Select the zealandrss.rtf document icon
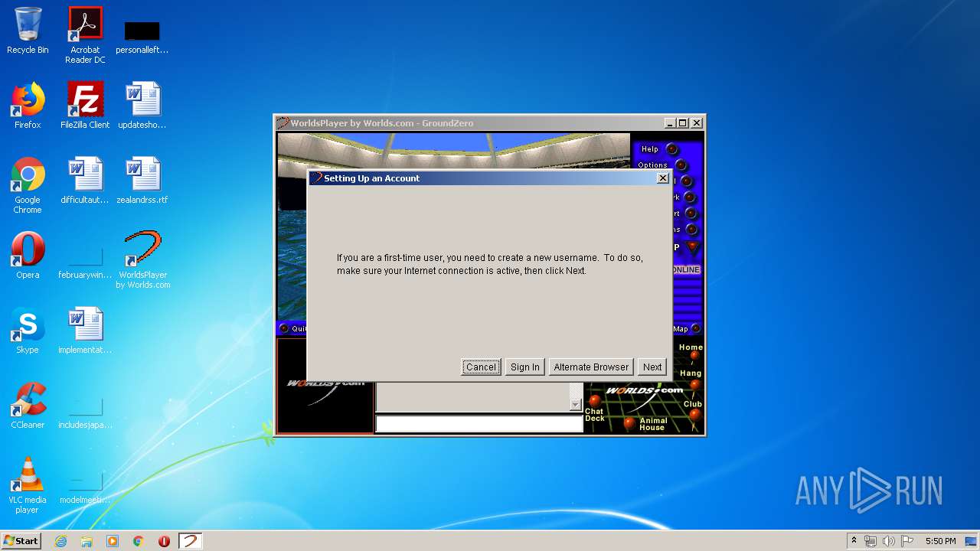The width and height of the screenshot is (980, 551). 142,181
